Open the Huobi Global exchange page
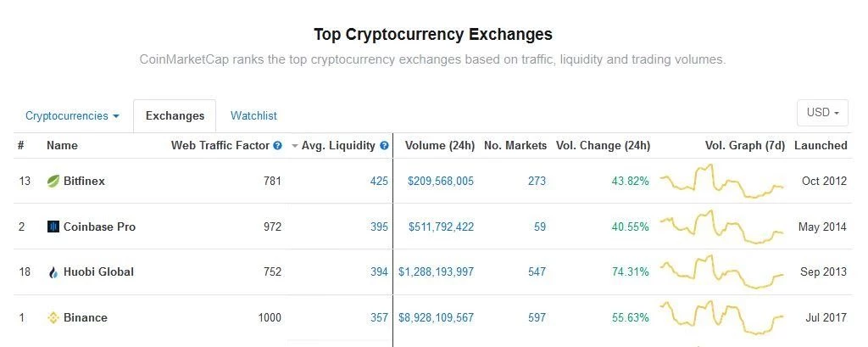The width and height of the screenshot is (868, 347). [98, 272]
